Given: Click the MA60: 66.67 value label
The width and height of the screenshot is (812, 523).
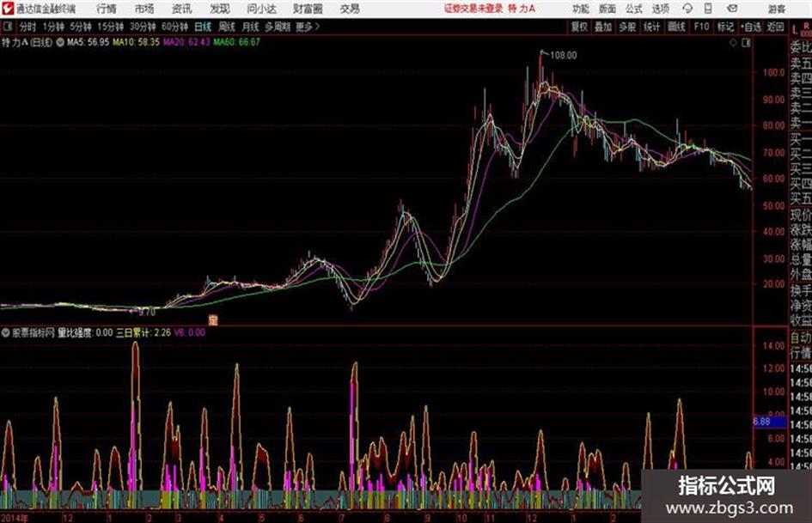Looking at the screenshot, I should 236,42.
